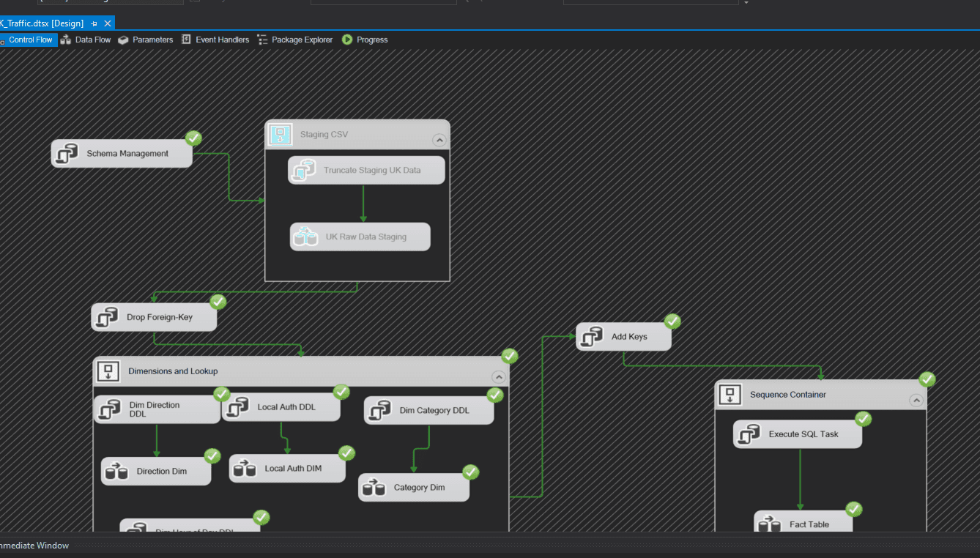Collapse the Staging CSV container
Viewport: 980px width, 558px height.
click(439, 139)
